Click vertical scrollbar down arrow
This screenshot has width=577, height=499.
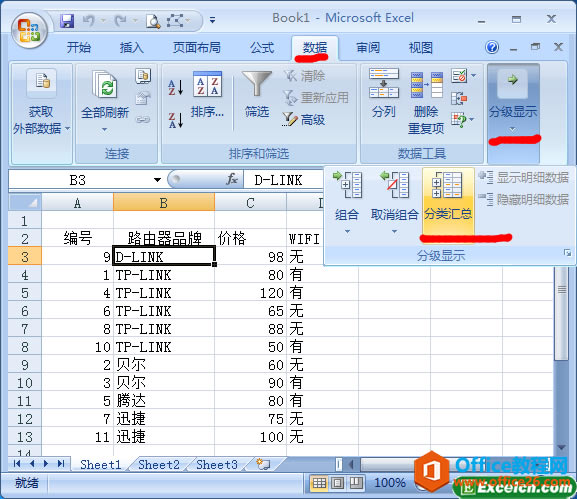tap(561, 447)
